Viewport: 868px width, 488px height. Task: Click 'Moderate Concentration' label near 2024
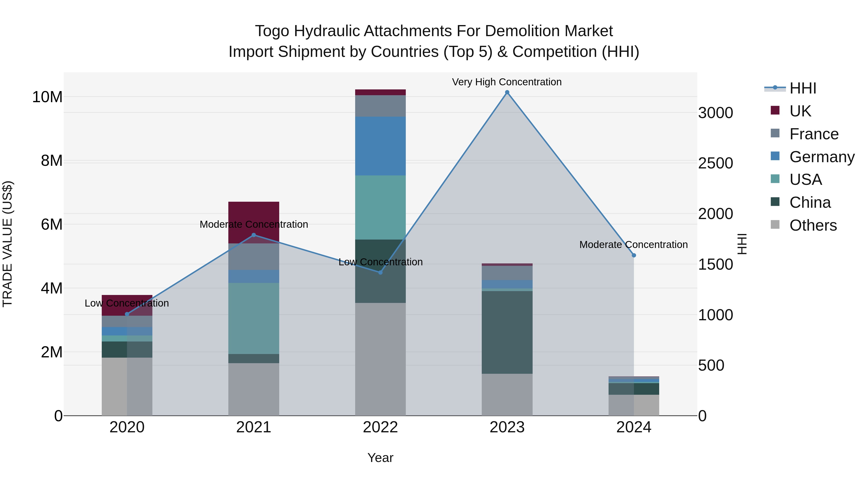(x=633, y=245)
